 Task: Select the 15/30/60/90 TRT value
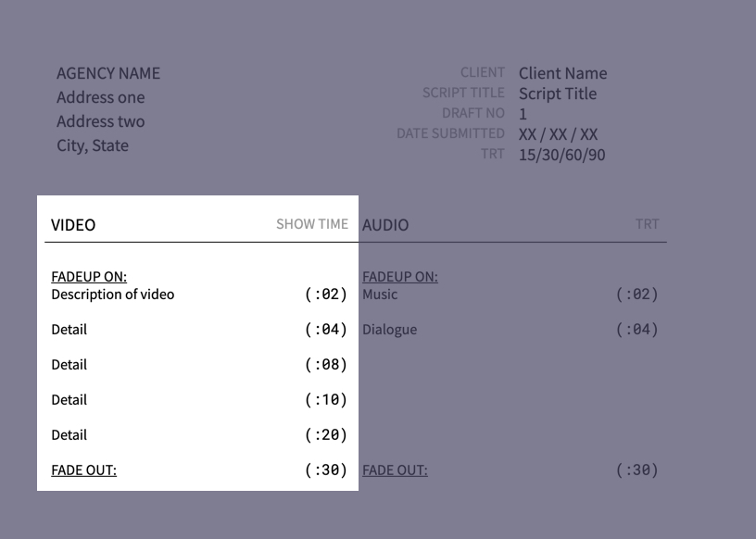coord(561,155)
